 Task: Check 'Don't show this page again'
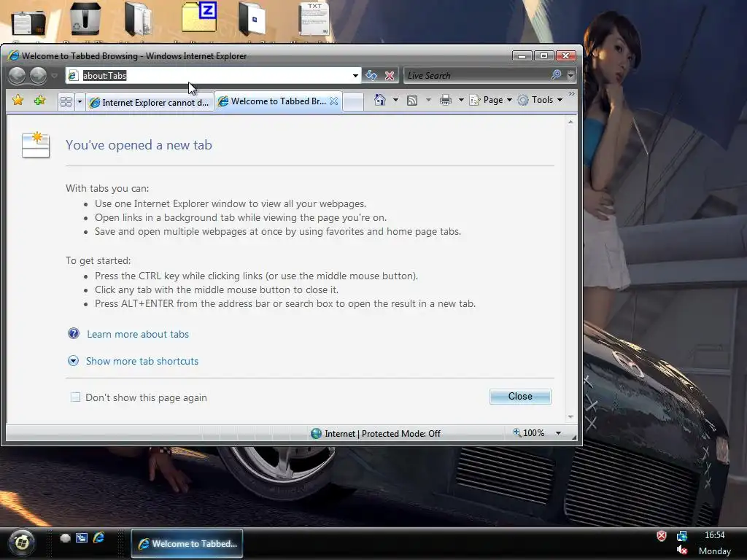[75, 397]
